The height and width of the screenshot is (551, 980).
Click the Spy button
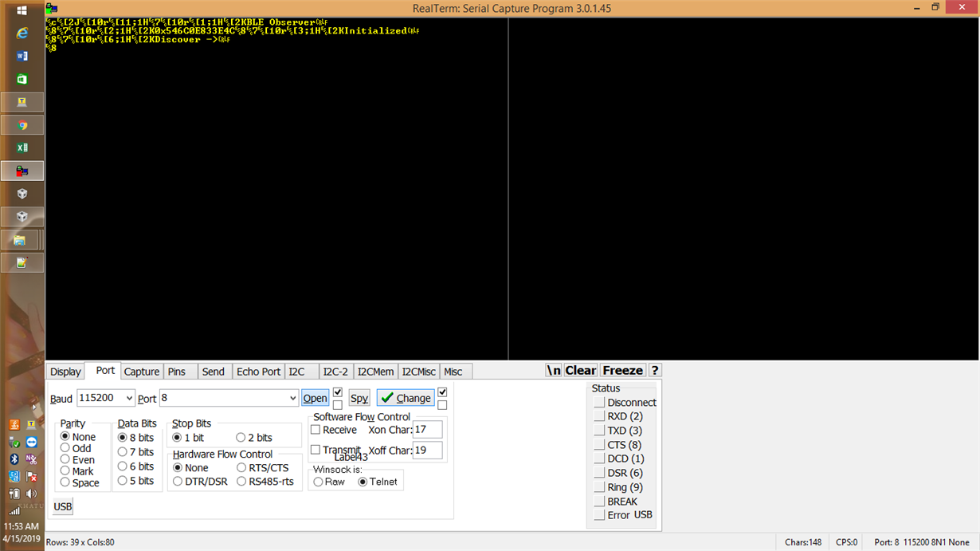click(359, 398)
